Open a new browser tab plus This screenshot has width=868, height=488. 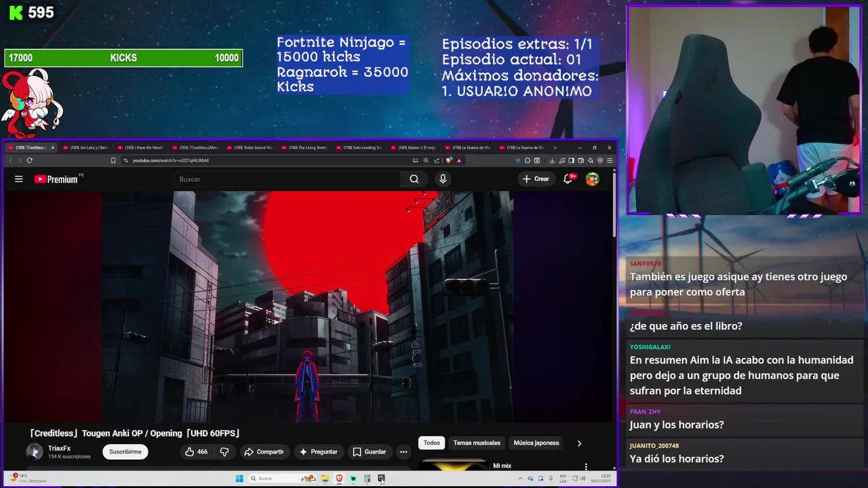(555, 147)
